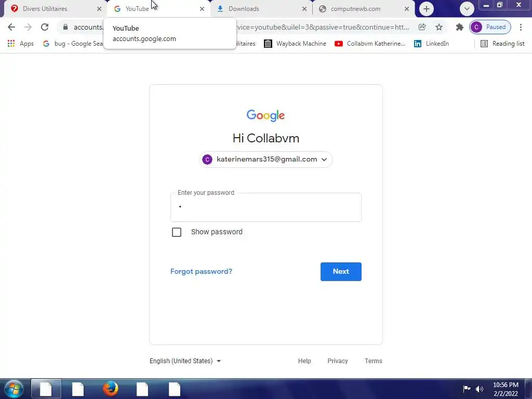Switch account via katerinemars315@gmail.com dropdown
The width and height of the screenshot is (532, 399).
tap(266, 159)
